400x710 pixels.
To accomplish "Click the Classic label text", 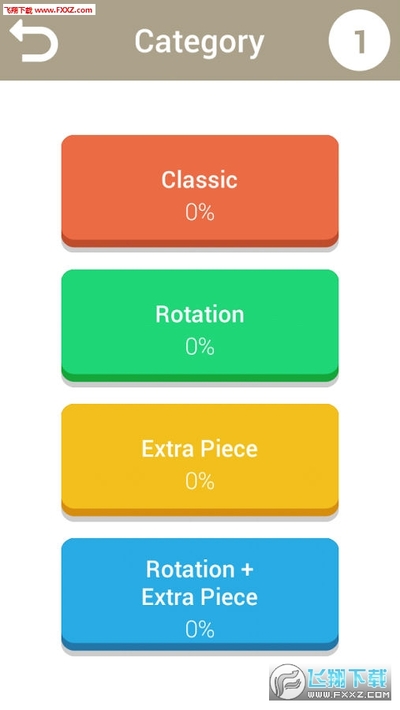I will (x=199, y=180).
